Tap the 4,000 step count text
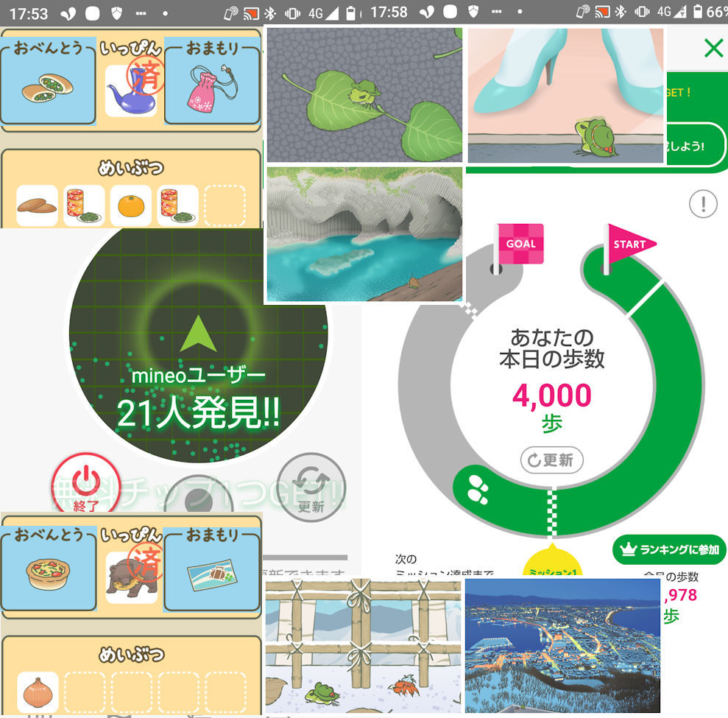Viewport: 728px width, 718px height. pos(551,395)
